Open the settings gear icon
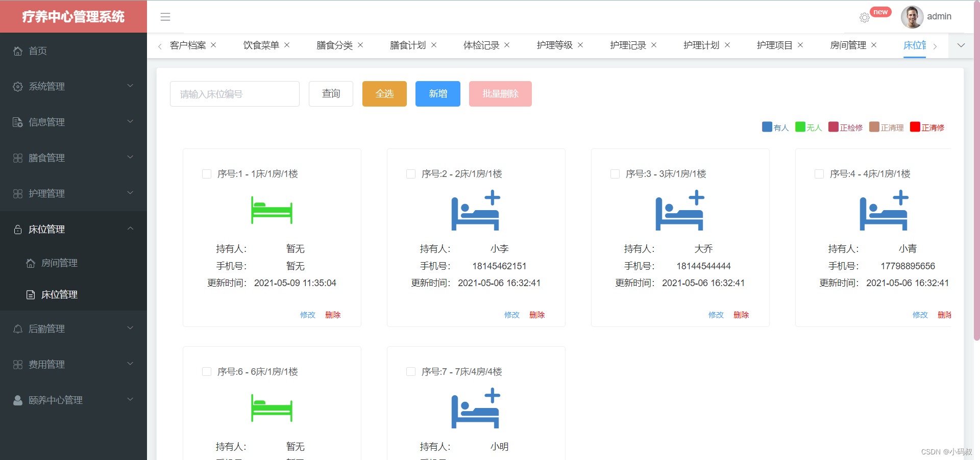This screenshot has height=460, width=980. (864, 18)
